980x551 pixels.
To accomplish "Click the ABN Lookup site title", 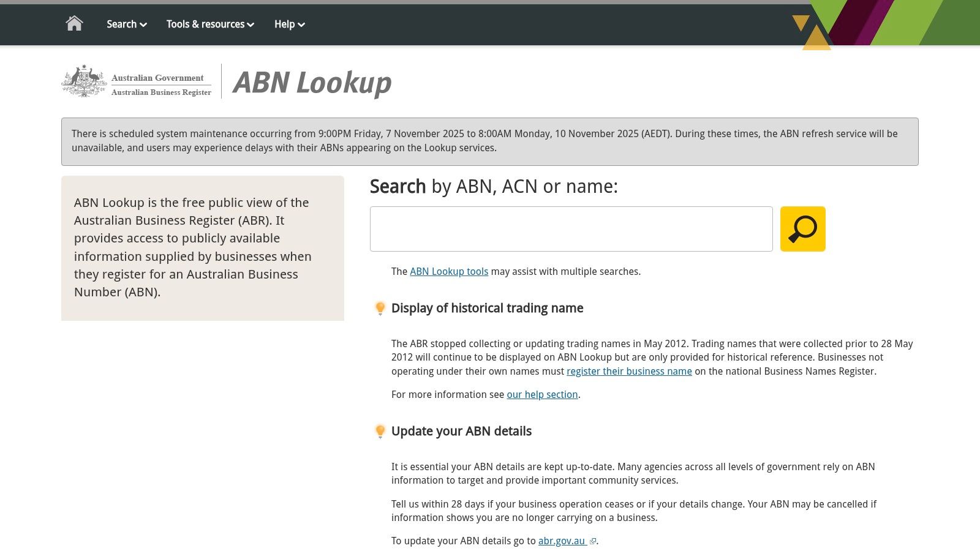I will pos(312,83).
